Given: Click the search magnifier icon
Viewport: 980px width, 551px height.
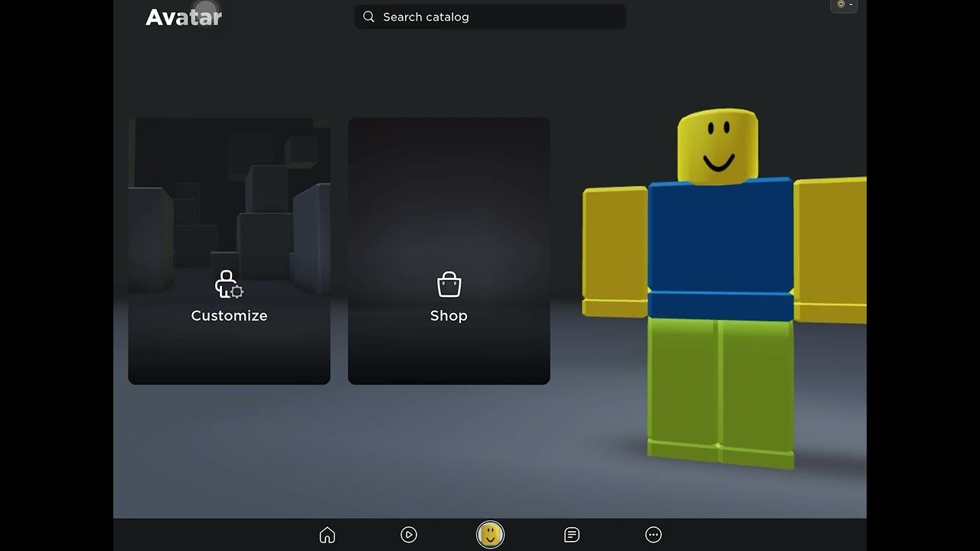Looking at the screenshot, I should 369,17.
